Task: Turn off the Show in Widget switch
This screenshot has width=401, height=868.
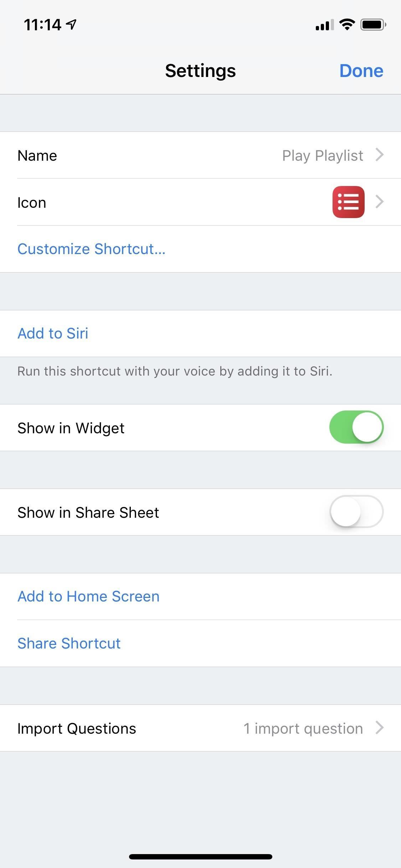Action: point(356,427)
